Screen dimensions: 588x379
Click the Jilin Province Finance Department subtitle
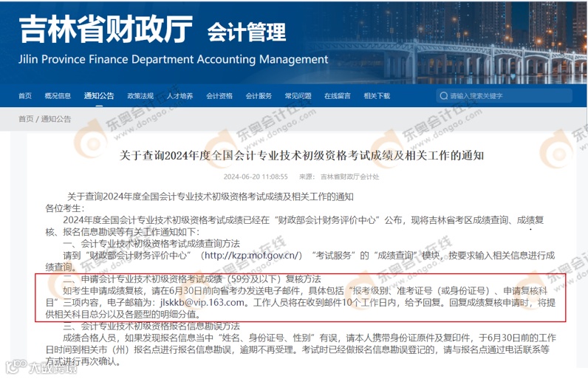tap(174, 59)
